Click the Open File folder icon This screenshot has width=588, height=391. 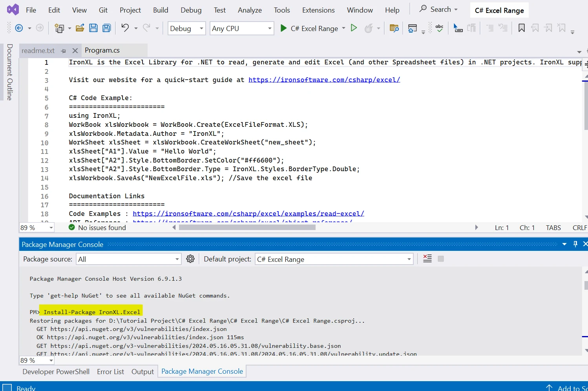[80, 28]
